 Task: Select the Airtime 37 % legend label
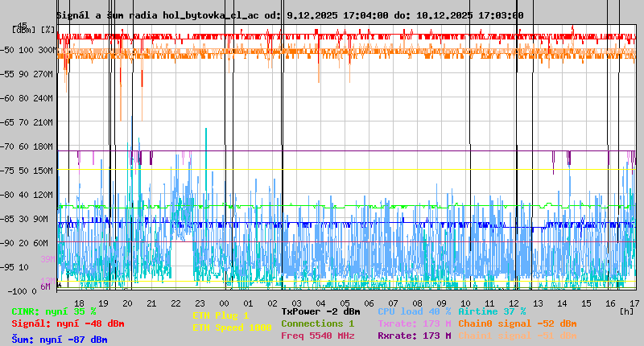pyautogui.click(x=492, y=311)
